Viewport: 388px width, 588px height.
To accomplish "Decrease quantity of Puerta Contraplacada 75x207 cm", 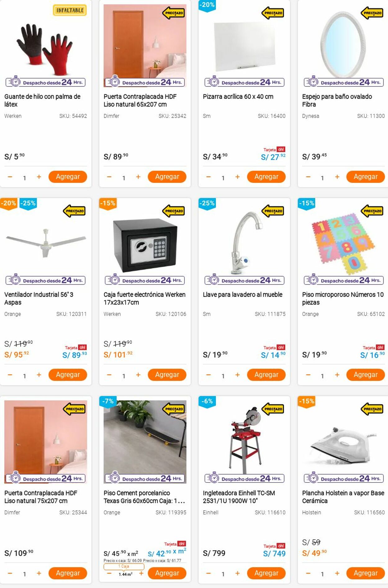I will click(x=10, y=573).
